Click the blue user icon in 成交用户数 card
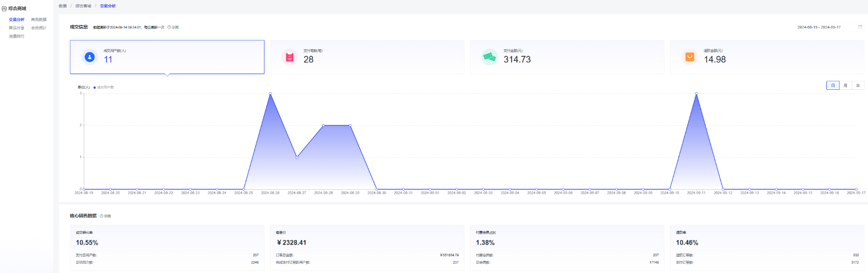This screenshot has height=273, width=868. [89, 57]
